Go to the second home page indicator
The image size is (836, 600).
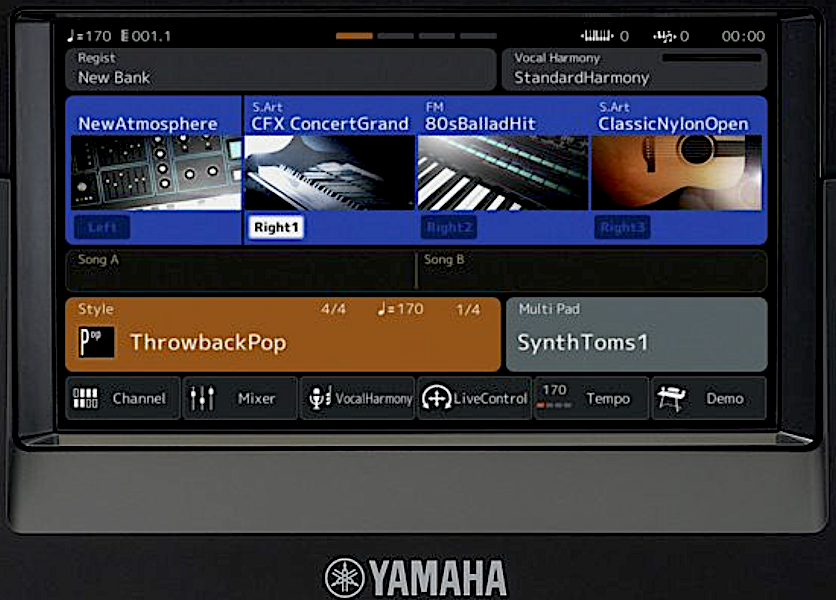click(x=396, y=36)
